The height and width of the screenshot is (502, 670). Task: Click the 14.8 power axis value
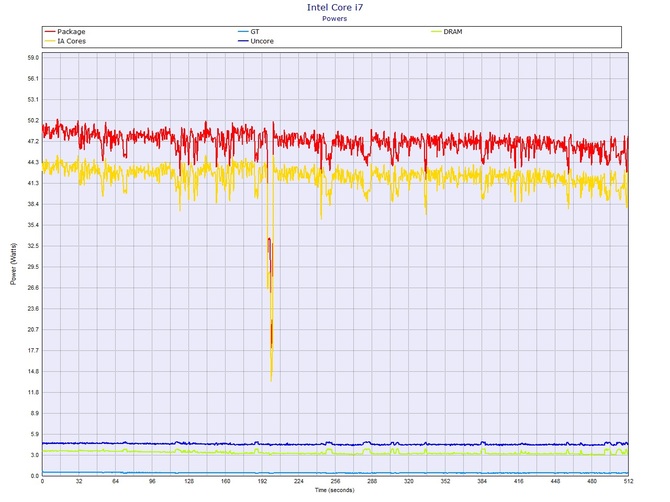pyautogui.click(x=33, y=372)
